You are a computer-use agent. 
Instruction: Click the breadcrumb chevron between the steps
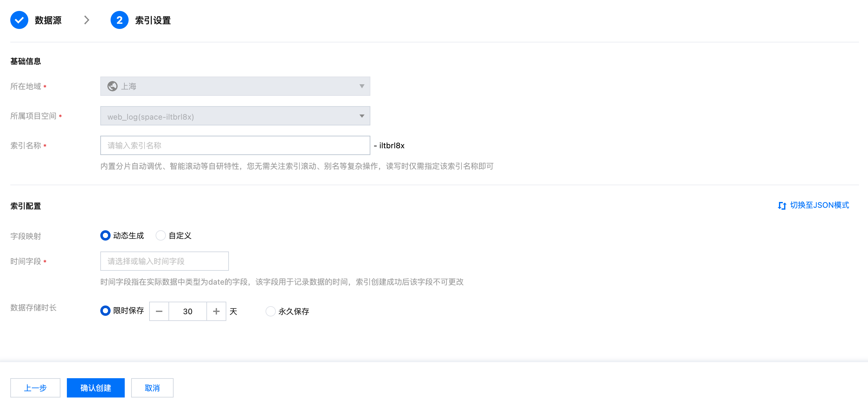(x=86, y=20)
